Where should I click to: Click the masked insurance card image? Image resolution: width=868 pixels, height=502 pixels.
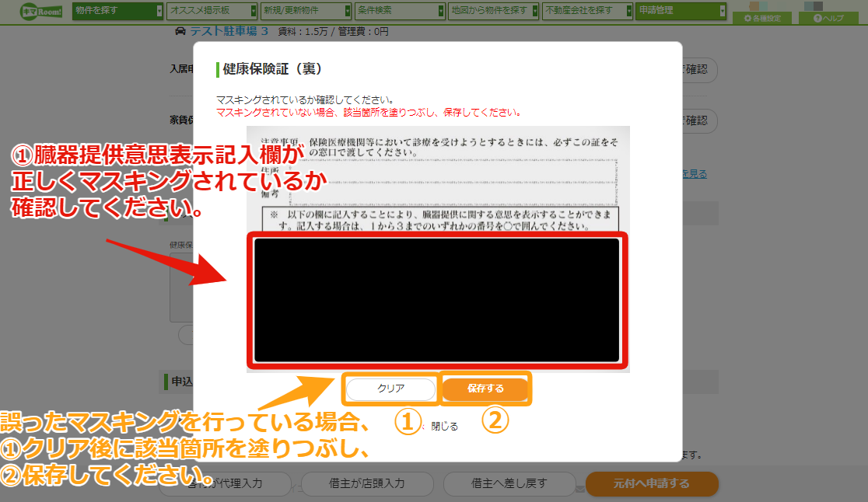click(438, 249)
